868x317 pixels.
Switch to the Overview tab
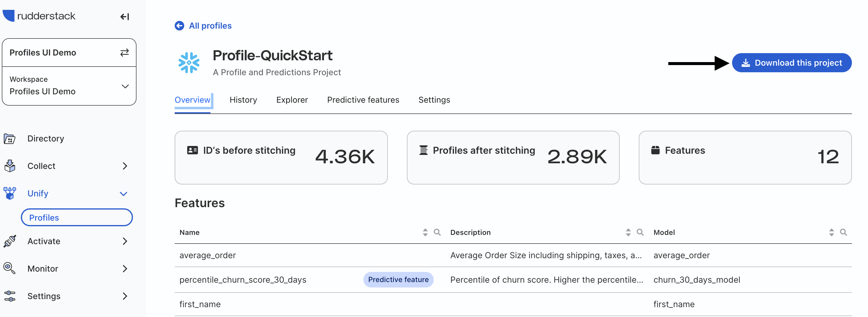pos(192,100)
